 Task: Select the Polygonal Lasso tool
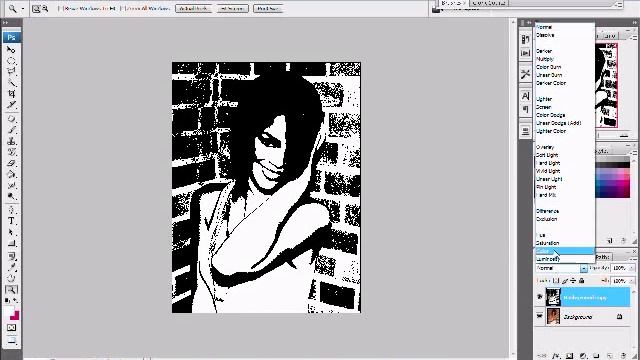tap(11, 72)
